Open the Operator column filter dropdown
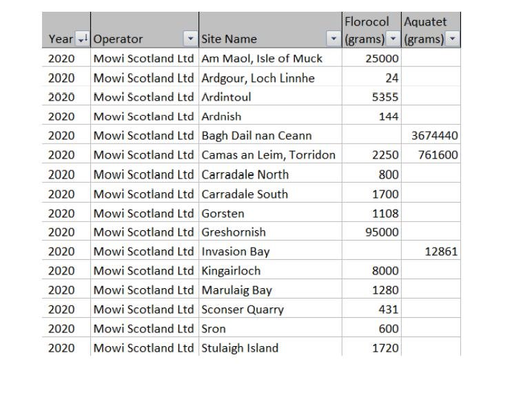The width and height of the screenshot is (532, 393). point(190,40)
